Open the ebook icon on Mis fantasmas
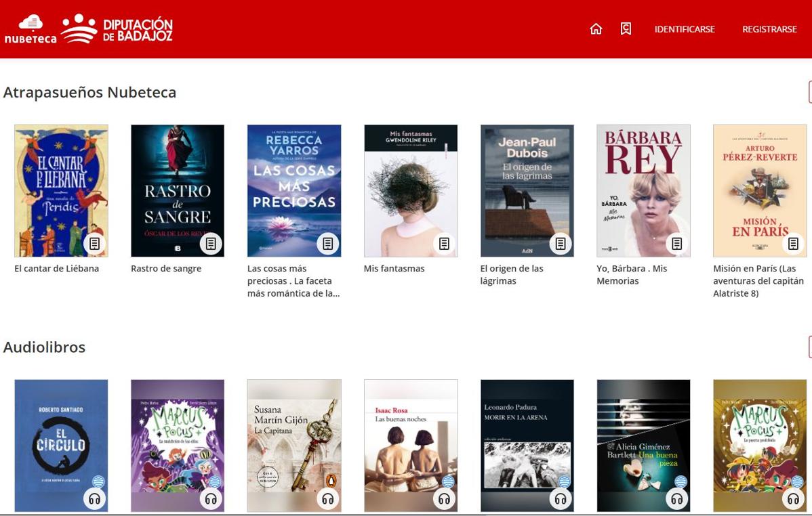This screenshot has height=516, width=812. click(x=444, y=242)
